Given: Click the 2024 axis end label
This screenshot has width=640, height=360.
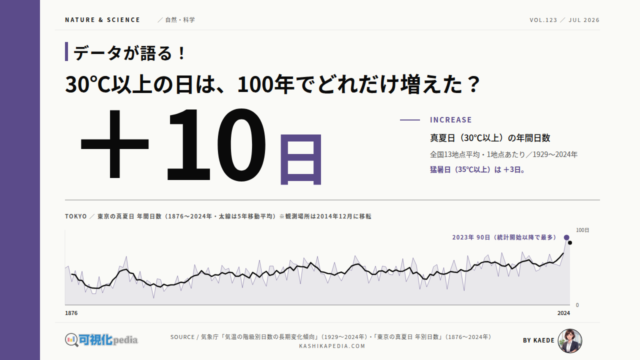Looking at the screenshot, I should click(x=564, y=313).
